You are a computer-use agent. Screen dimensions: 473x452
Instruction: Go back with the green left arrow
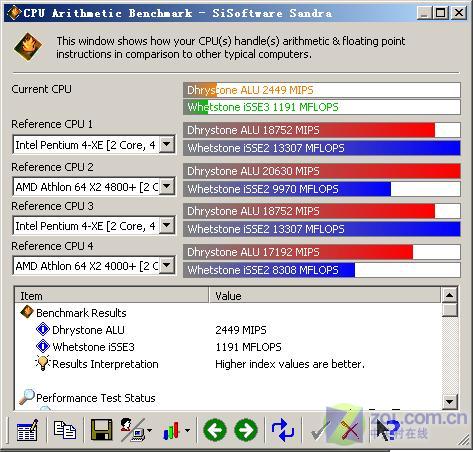[215, 430]
